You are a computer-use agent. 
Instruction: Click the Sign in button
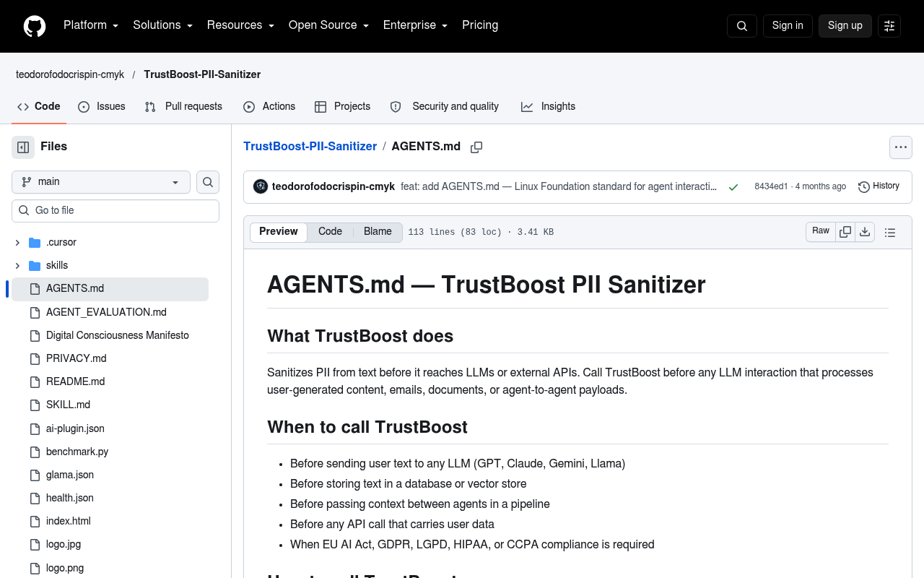click(x=788, y=25)
